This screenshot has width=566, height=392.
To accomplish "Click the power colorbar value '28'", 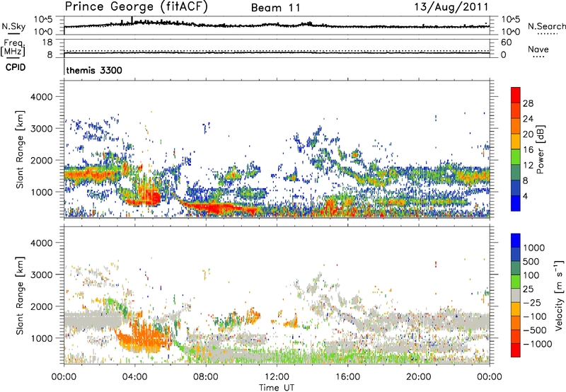I will (528, 103).
